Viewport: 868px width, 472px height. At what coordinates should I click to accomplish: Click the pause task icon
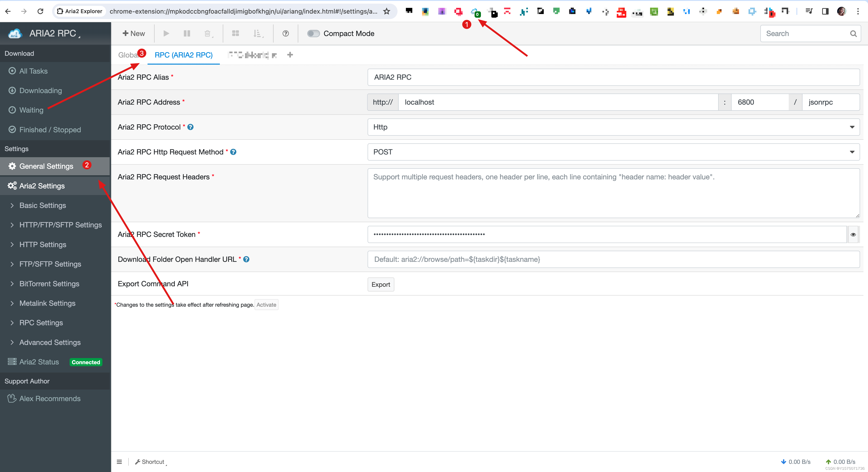click(x=187, y=33)
